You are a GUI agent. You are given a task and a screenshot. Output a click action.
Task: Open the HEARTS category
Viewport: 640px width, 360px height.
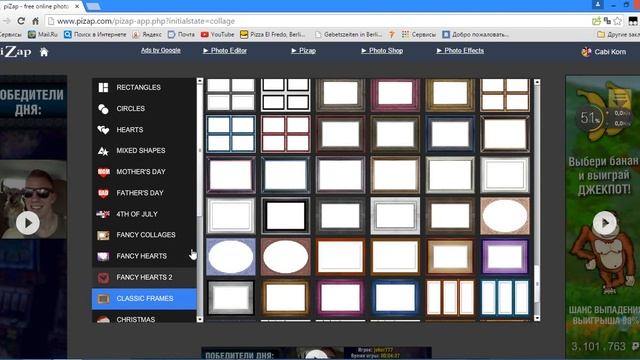click(130, 130)
